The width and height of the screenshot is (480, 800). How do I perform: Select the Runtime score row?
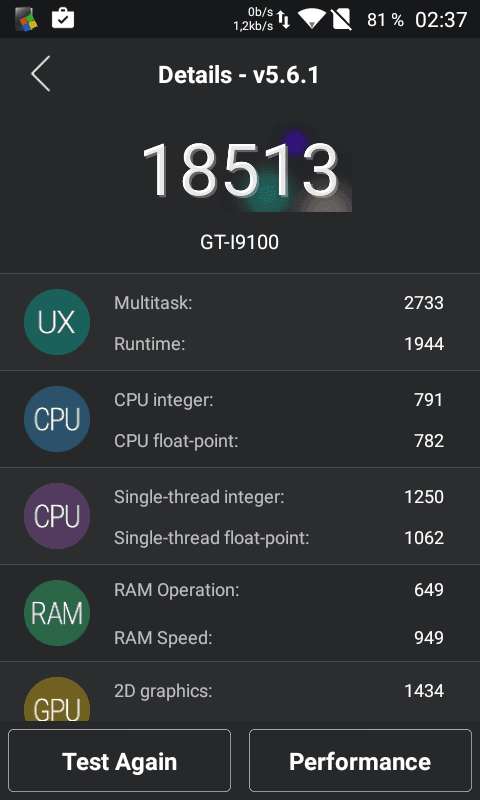click(279, 344)
